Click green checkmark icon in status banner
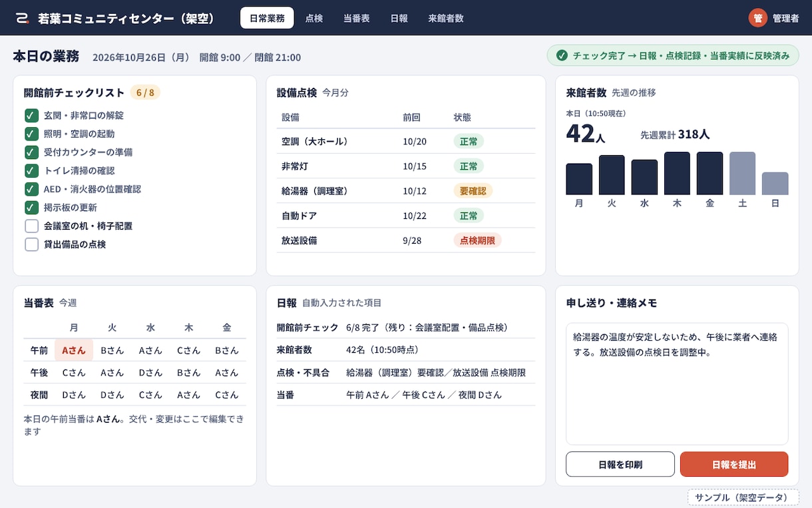Image resolution: width=812 pixels, height=508 pixels. coord(562,55)
